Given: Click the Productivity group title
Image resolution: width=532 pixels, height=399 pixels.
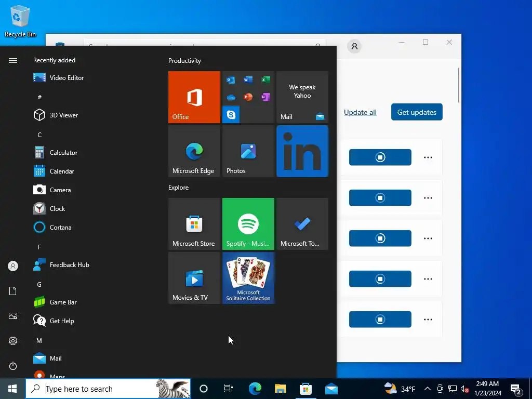Looking at the screenshot, I should click(x=184, y=61).
